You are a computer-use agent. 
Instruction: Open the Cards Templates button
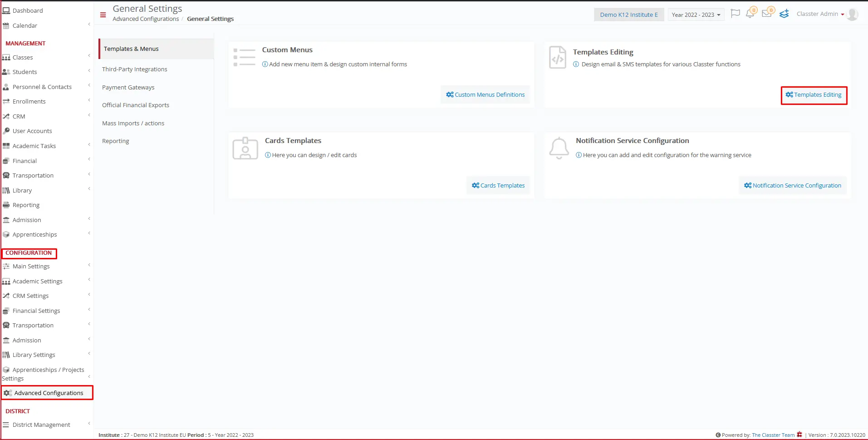coord(498,186)
